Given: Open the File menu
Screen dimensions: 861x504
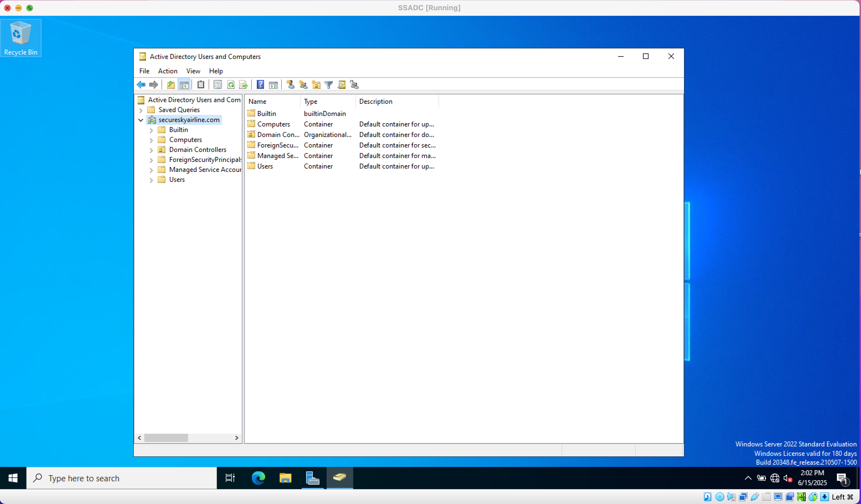Looking at the screenshot, I should [144, 71].
